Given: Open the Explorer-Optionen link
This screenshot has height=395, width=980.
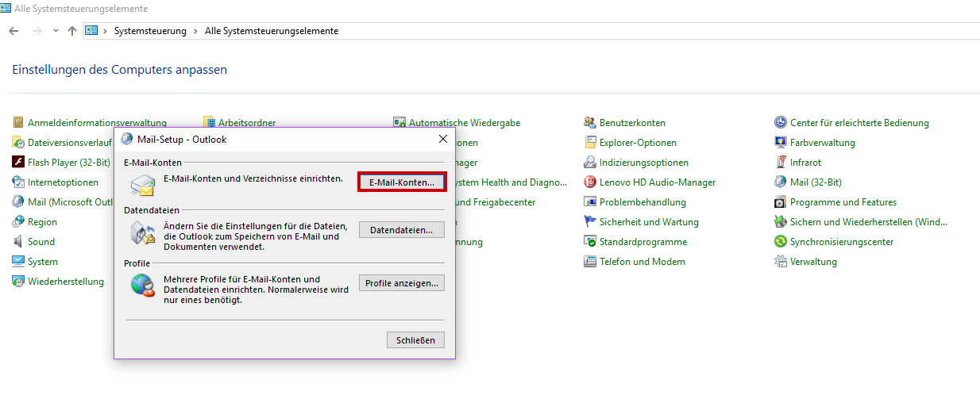Looking at the screenshot, I should coord(638,143).
